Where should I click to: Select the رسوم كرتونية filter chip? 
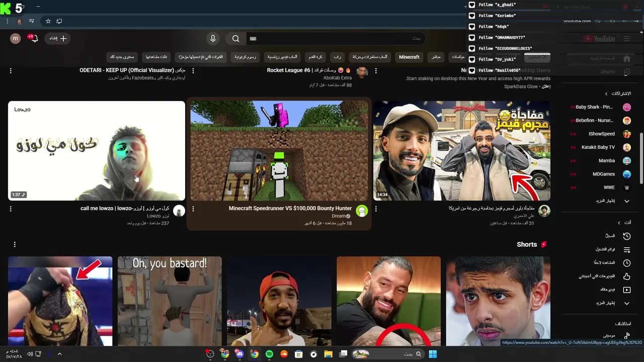(245, 57)
